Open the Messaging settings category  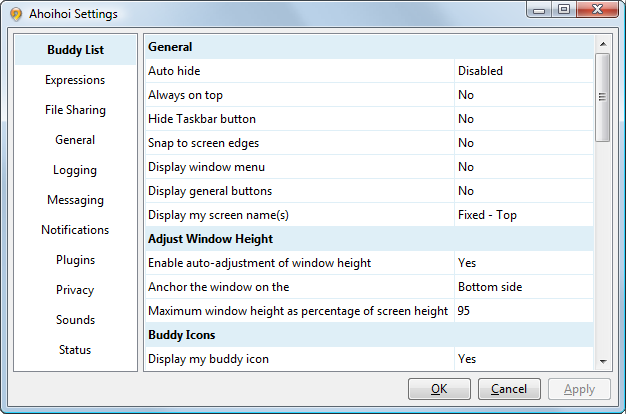(x=75, y=200)
